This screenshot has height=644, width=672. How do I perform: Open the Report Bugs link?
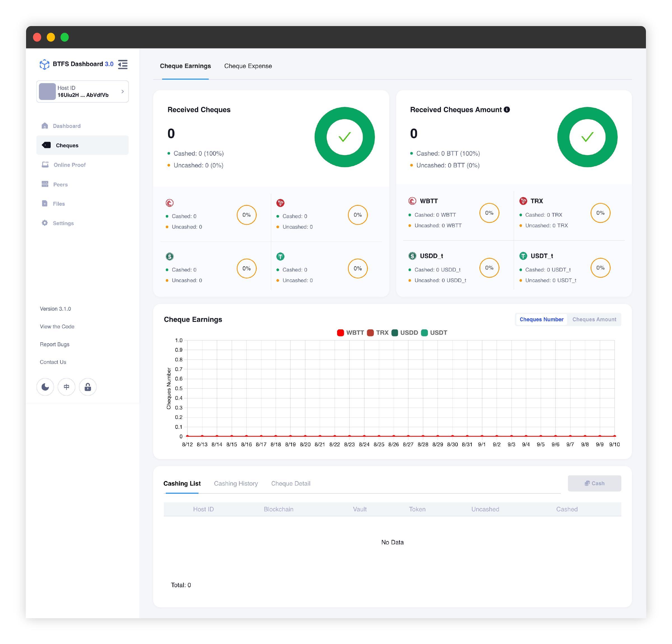tap(55, 344)
